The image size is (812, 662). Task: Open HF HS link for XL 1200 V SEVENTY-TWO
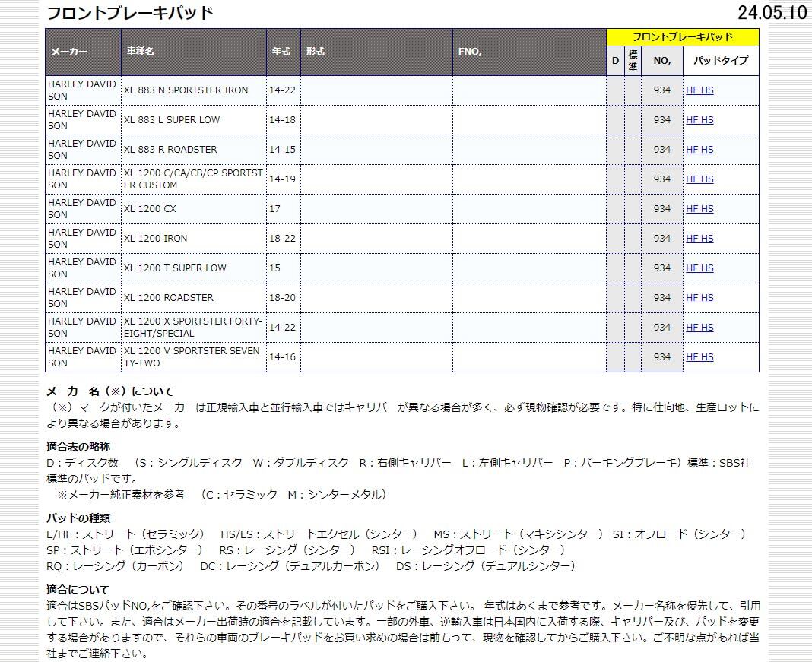tap(699, 357)
